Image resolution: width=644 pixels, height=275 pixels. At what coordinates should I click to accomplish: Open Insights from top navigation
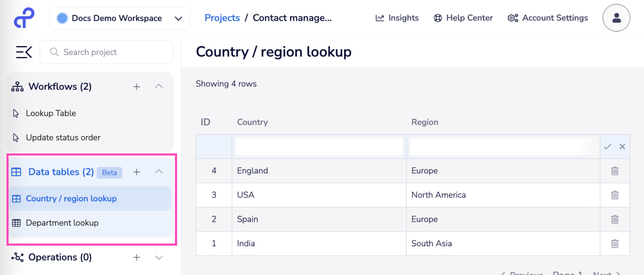click(397, 18)
